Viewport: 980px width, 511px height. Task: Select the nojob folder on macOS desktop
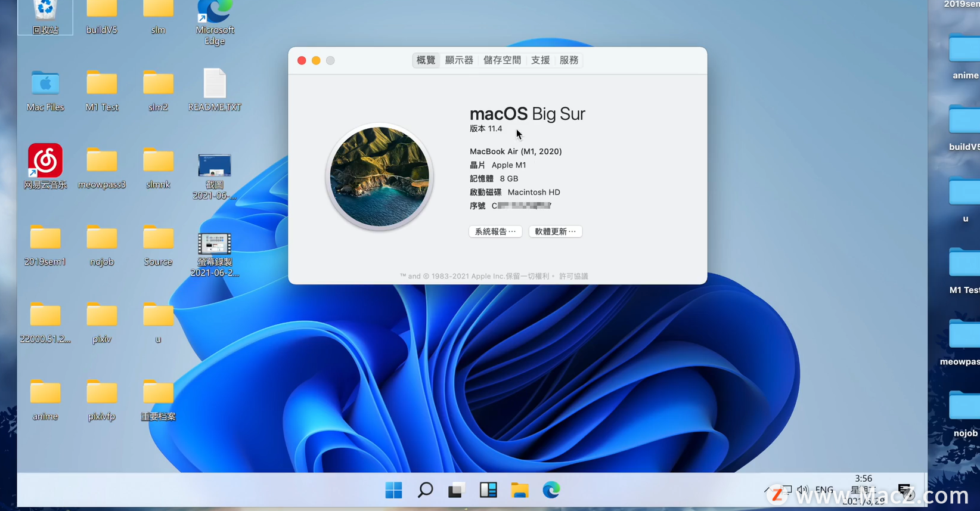click(965, 416)
